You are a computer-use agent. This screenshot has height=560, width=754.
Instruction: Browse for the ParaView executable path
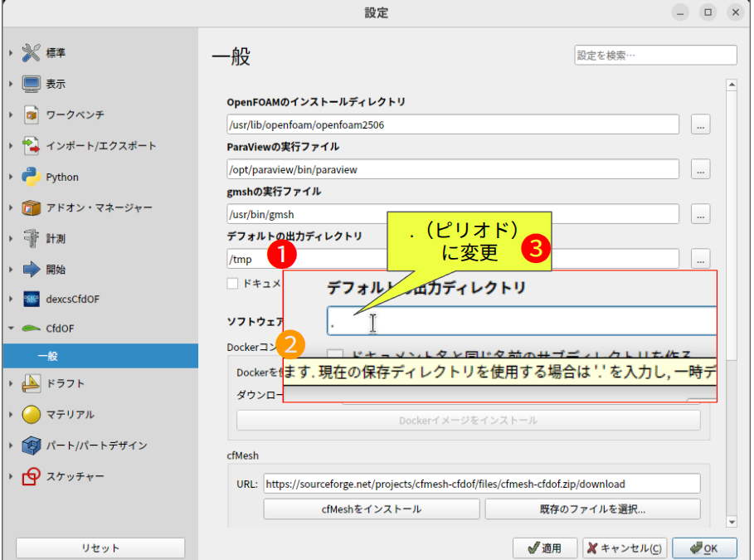pos(701,169)
